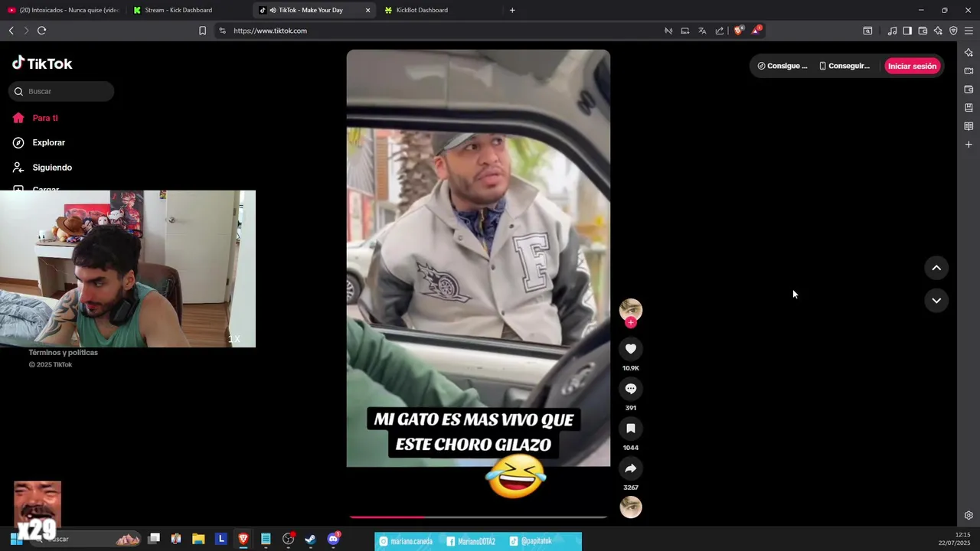Open Leo AI sparkle icon in toolbar
The width and height of the screenshot is (980, 551).
938,31
